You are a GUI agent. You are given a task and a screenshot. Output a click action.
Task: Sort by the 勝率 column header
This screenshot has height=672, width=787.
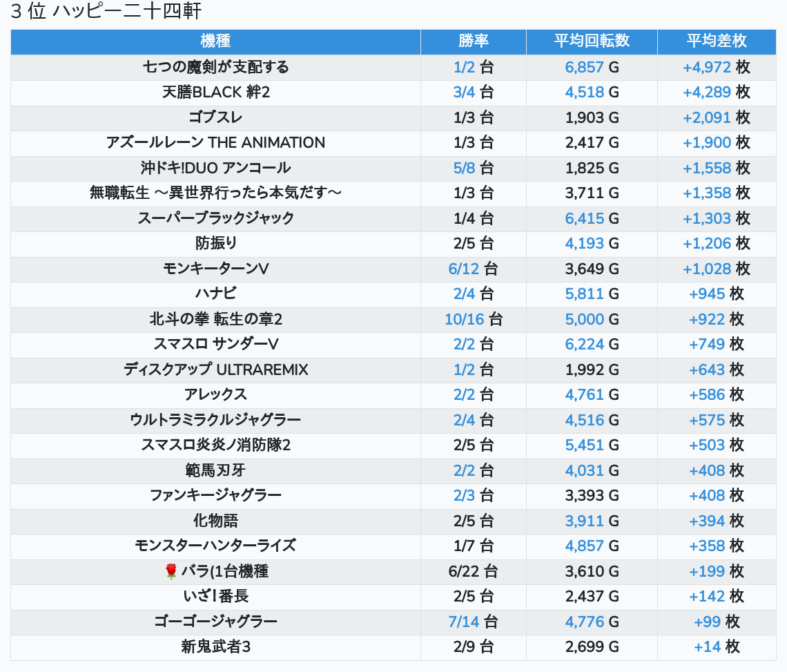[x=473, y=41]
